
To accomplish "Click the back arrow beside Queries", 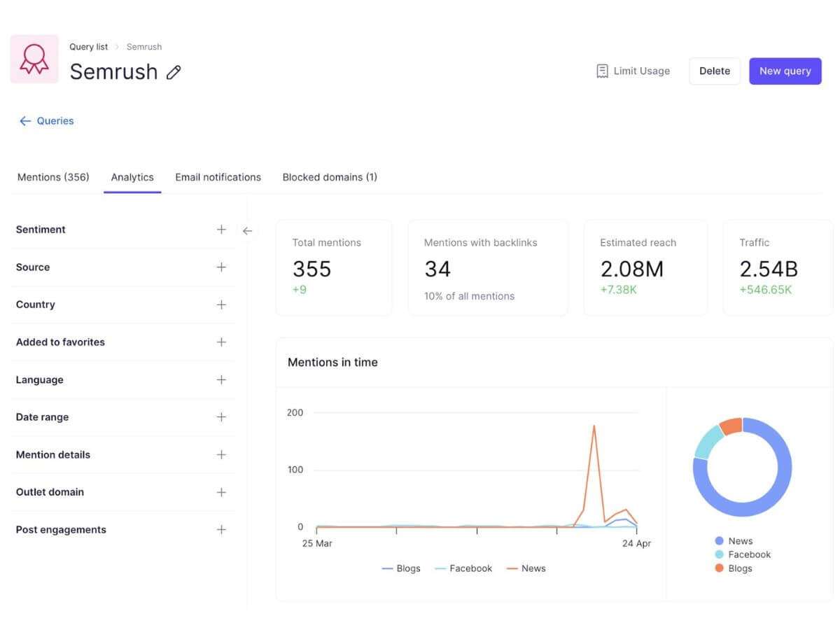I will [x=24, y=120].
